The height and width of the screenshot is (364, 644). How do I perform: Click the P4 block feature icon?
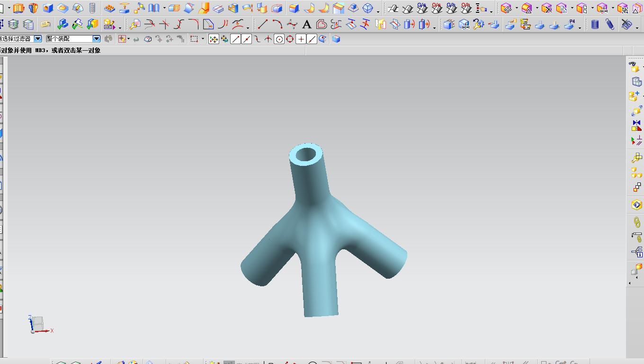click(570, 25)
